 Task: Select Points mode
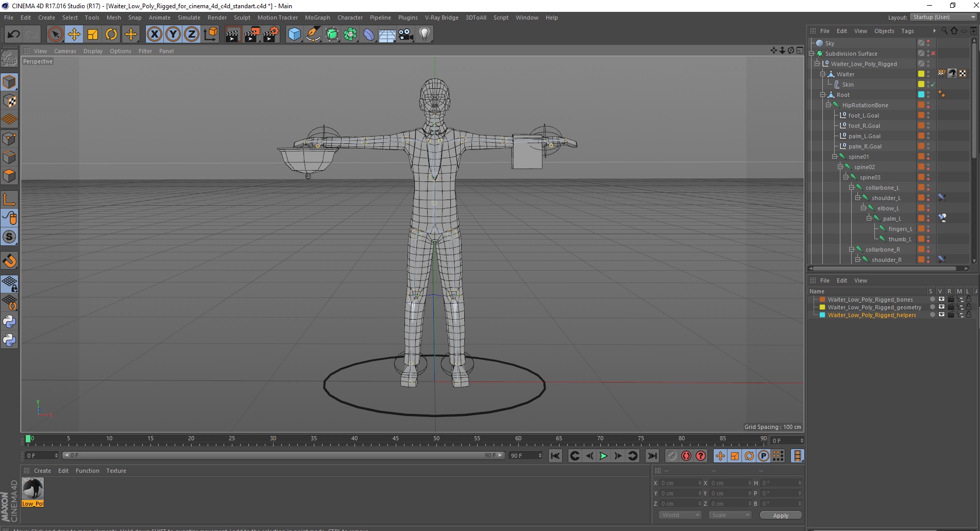tap(9, 139)
